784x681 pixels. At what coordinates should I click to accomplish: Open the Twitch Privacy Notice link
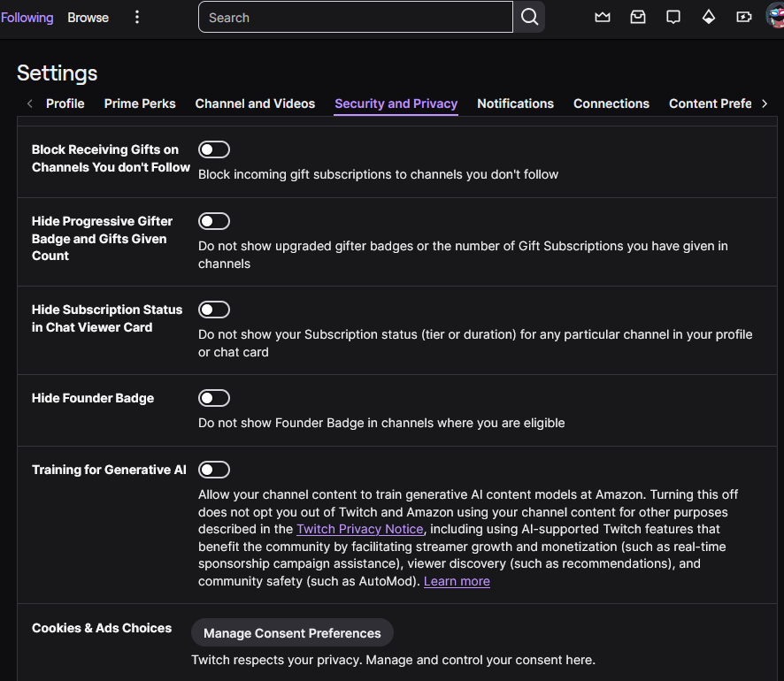pos(360,529)
